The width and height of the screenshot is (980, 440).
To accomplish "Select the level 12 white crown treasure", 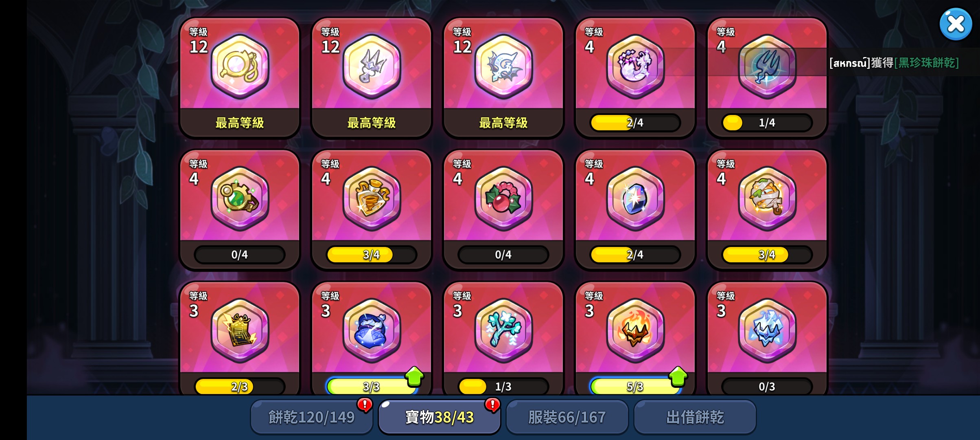I will [372, 66].
